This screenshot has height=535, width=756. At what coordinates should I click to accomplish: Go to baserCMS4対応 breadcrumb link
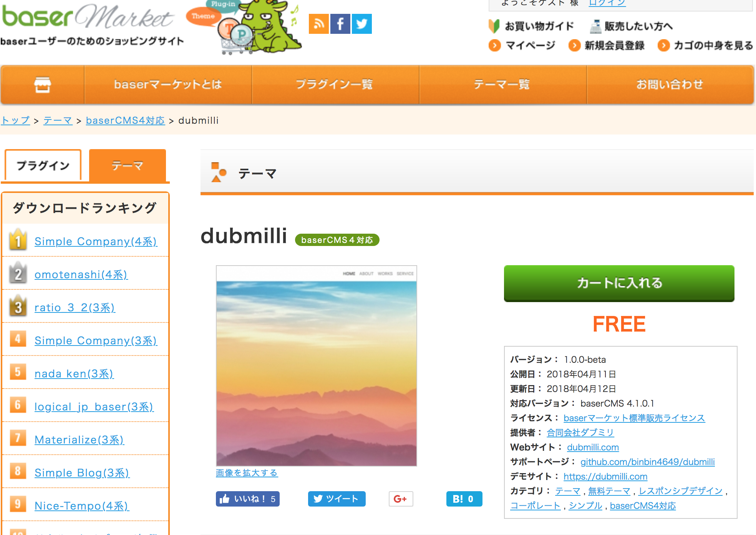coord(125,121)
